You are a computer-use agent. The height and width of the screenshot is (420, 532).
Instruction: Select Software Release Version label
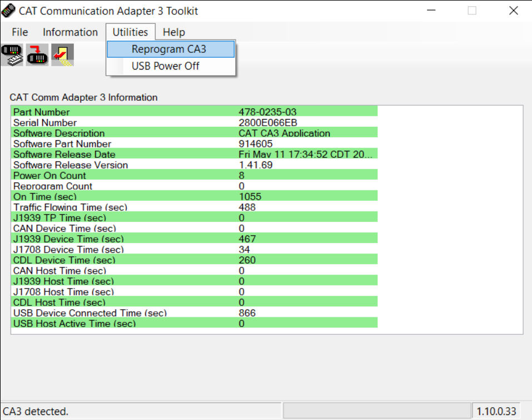click(71, 165)
